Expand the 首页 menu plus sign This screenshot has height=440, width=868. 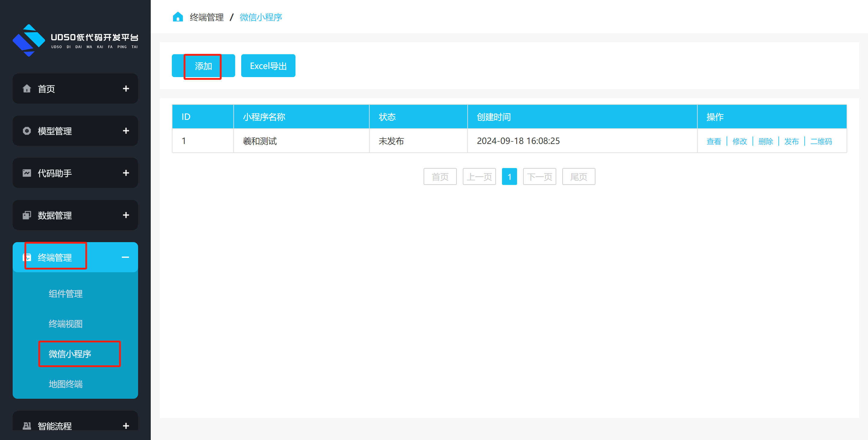[126, 89]
